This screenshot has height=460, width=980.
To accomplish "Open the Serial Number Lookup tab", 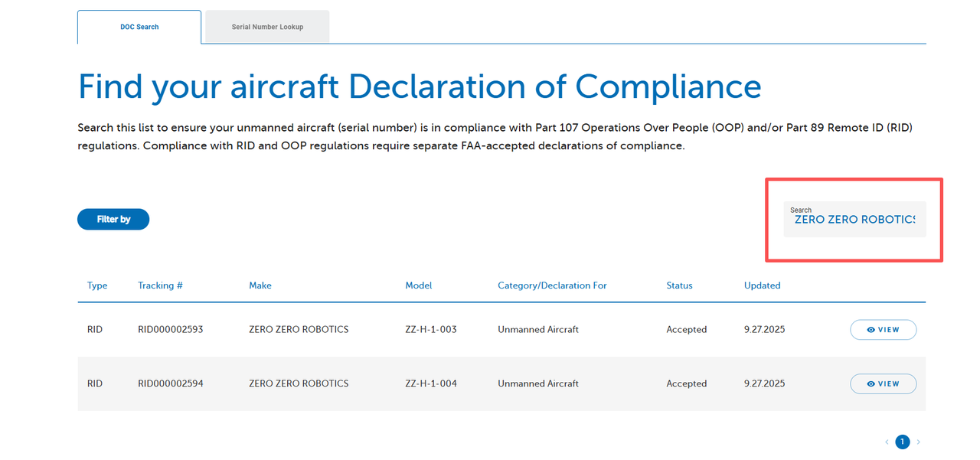I will (267, 27).
